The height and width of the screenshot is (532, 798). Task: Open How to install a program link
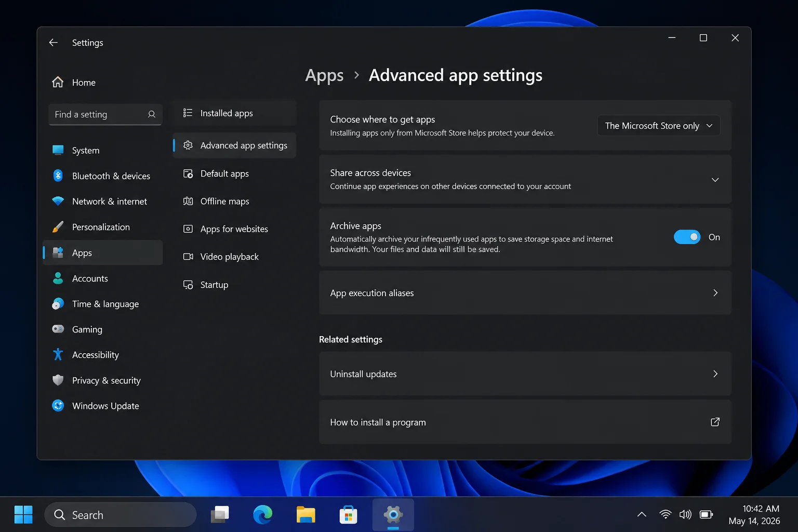point(525,422)
